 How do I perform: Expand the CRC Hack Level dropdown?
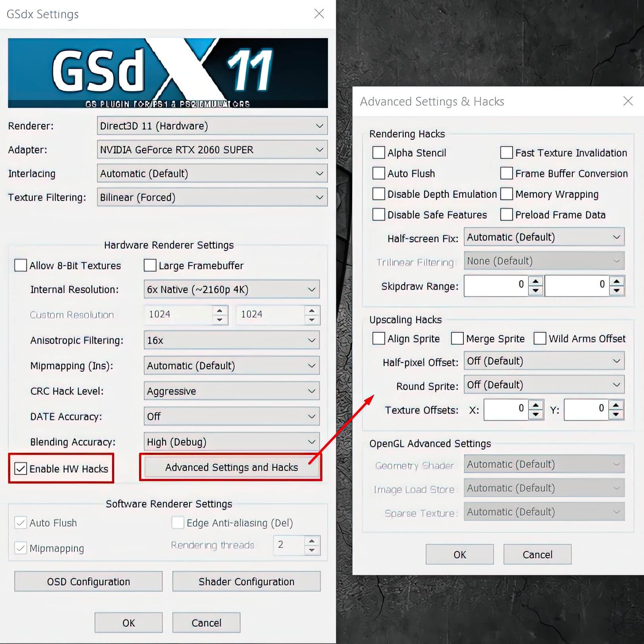coord(231,391)
